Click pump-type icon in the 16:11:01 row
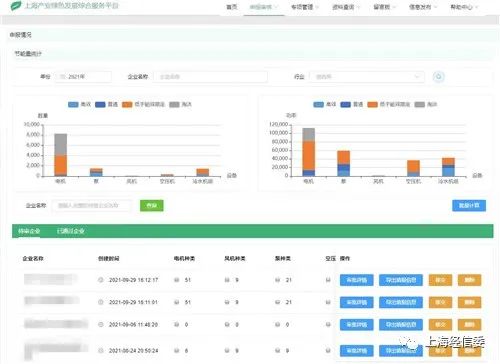This screenshot has height=364, width=500. point(277,302)
